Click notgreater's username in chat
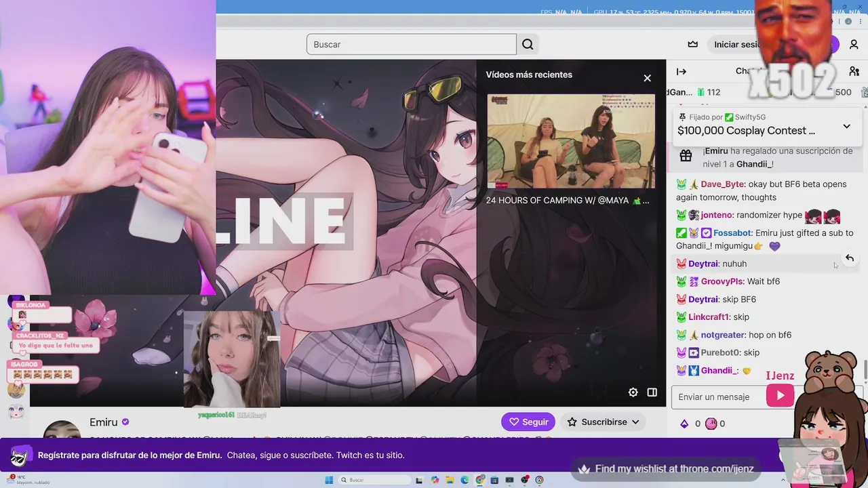868x488 pixels. pyautogui.click(x=722, y=335)
